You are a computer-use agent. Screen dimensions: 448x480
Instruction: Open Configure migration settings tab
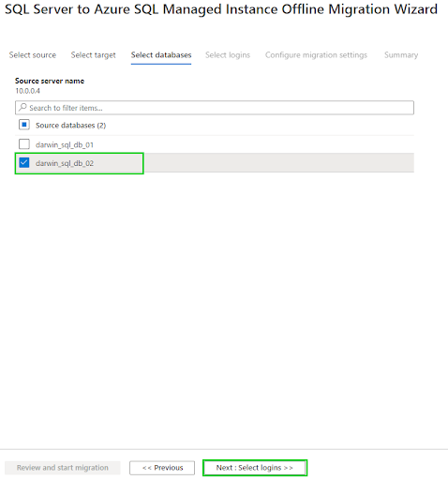tap(316, 55)
